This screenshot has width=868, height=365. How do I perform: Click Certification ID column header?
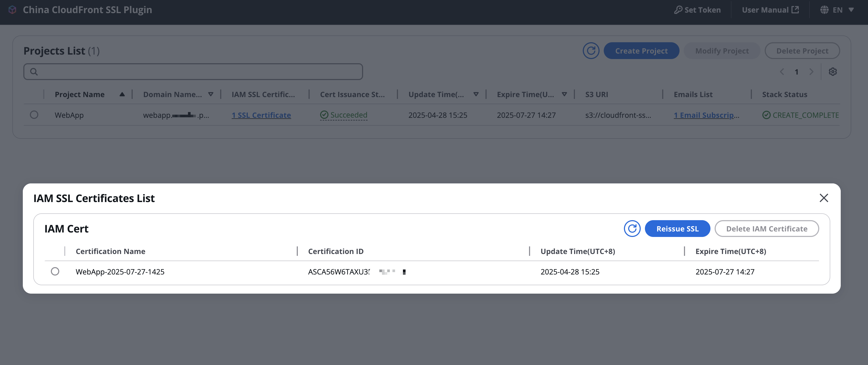(336, 251)
